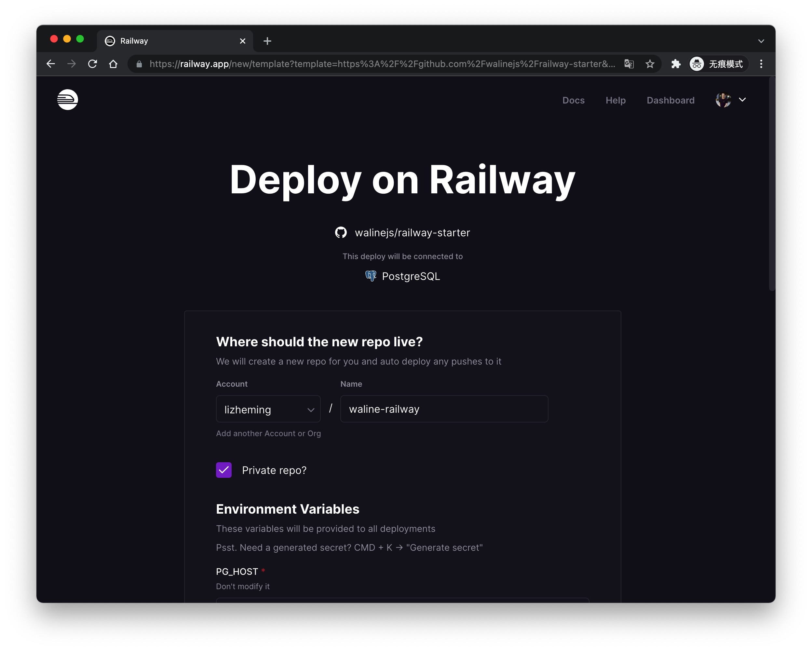Click Add another Account or Org
812x651 pixels.
pyautogui.click(x=268, y=433)
